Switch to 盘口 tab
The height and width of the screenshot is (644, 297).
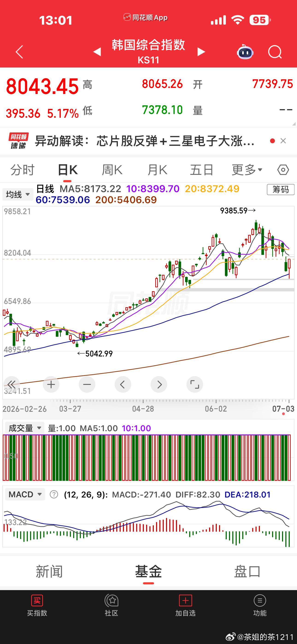[x=247, y=571]
